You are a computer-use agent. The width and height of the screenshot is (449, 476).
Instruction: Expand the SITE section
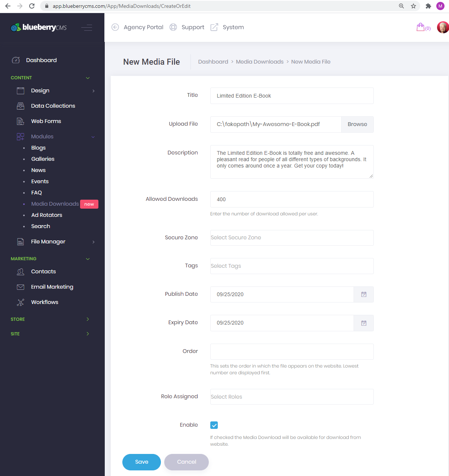[x=88, y=334]
